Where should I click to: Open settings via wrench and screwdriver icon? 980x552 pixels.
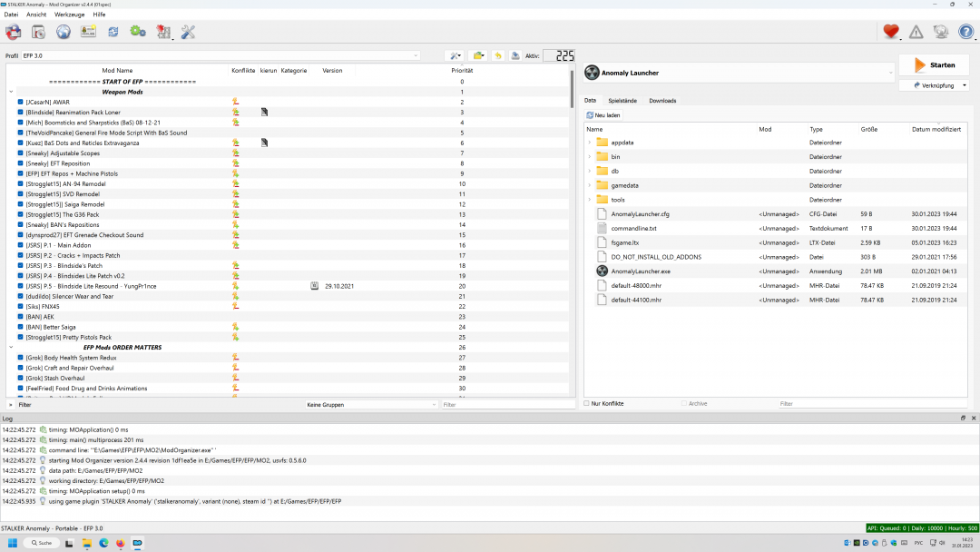tap(188, 31)
